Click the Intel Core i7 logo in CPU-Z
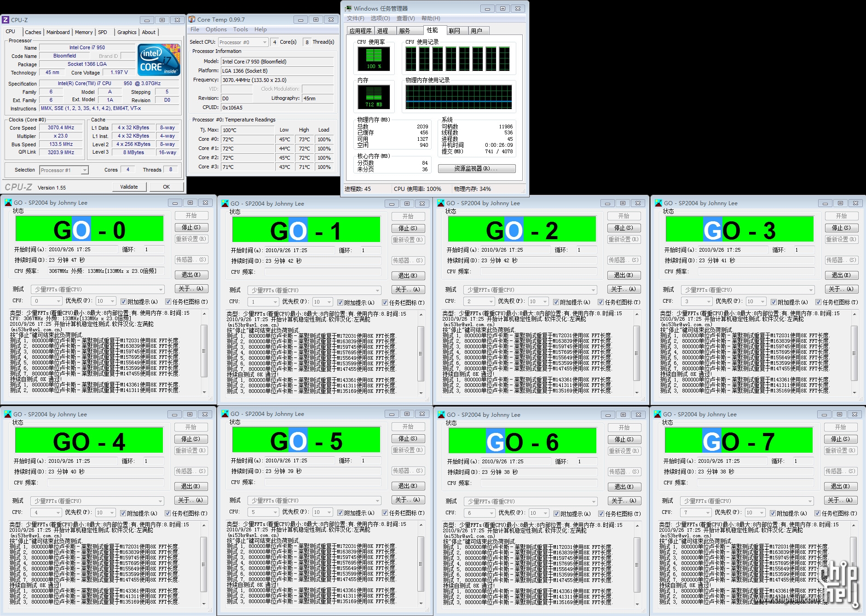This screenshot has height=616, width=866. tap(159, 60)
